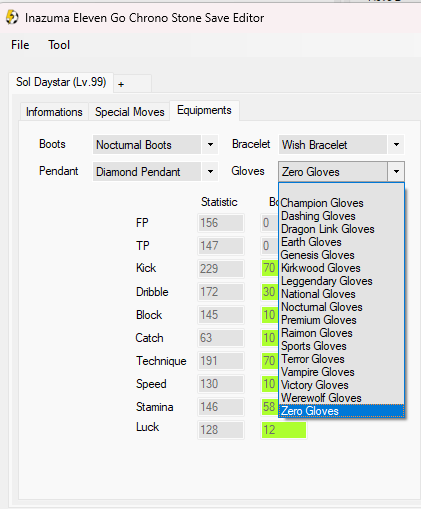The height and width of the screenshot is (509, 421).
Task: Select Earth Gloves in dropdown
Action: (x=341, y=242)
